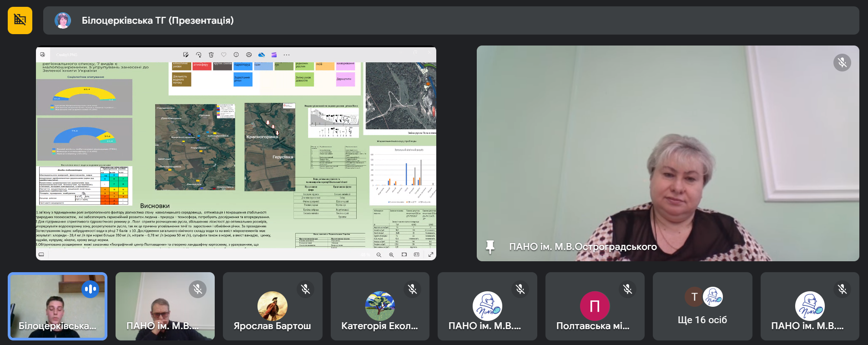Open the Ще 16 осіб participants tile
Image resolution: width=868 pixels, height=345 pixels.
702,306
